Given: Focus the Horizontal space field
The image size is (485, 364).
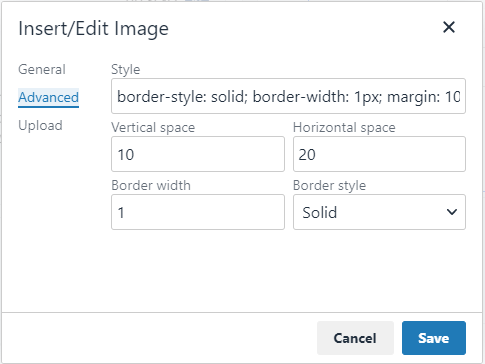Looking at the screenshot, I should pyautogui.click(x=379, y=154).
